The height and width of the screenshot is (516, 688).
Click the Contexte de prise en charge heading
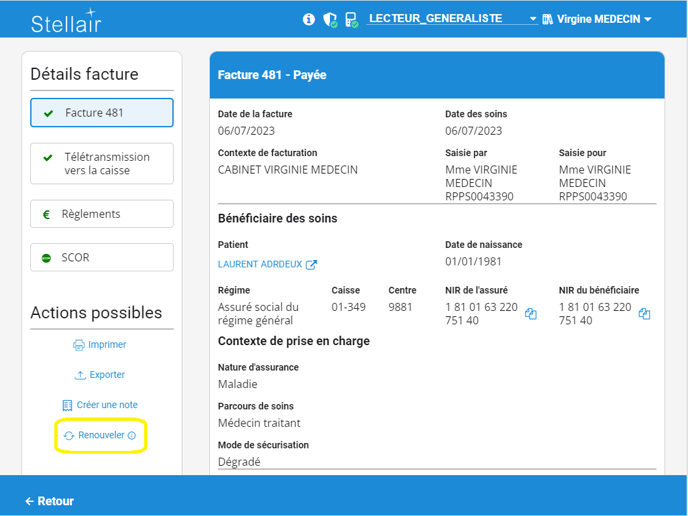pos(294,341)
